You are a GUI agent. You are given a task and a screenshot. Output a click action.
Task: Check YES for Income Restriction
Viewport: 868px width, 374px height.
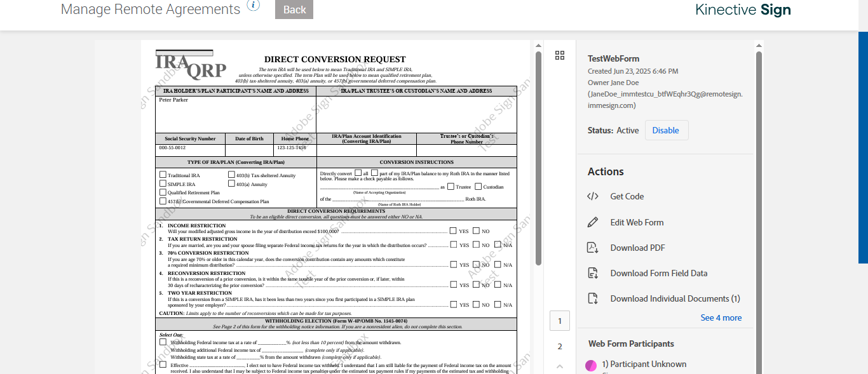pyautogui.click(x=453, y=230)
